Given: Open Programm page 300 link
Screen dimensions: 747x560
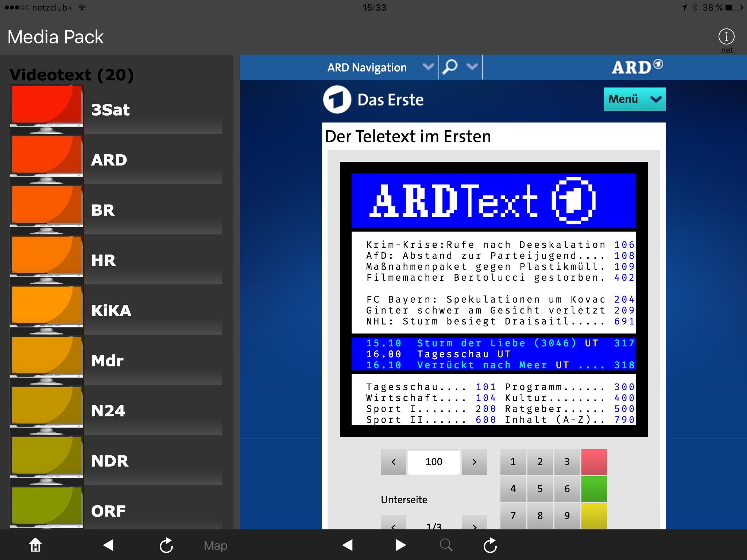Looking at the screenshot, I should 624,387.
